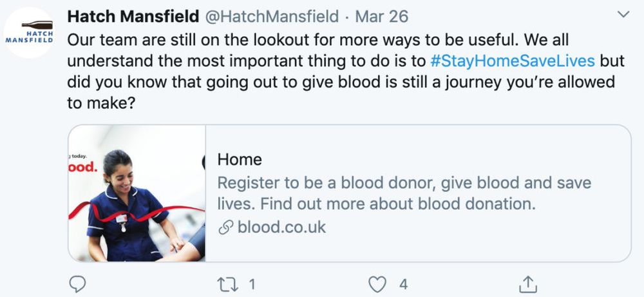View the likes count of 4
The image size is (644, 297).
coord(403,284)
